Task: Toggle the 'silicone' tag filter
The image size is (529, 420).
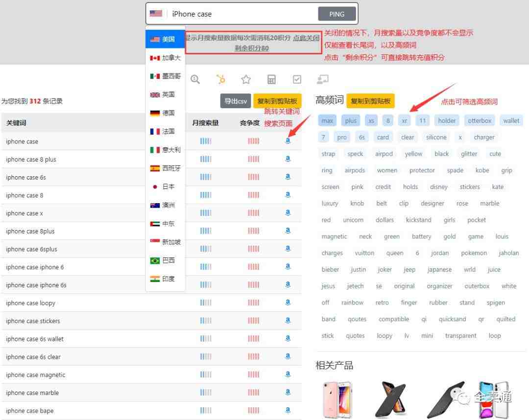Action: tap(436, 137)
